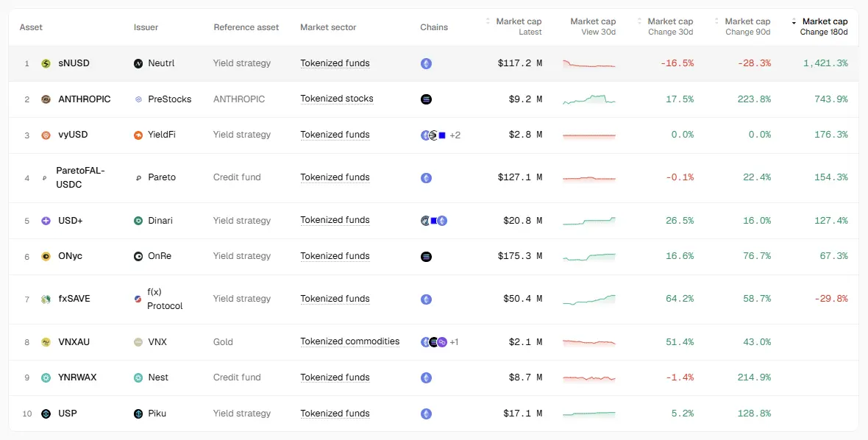Click the ONyc 30d market cap sparkline
868x440 pixels.
pos(589,257)
